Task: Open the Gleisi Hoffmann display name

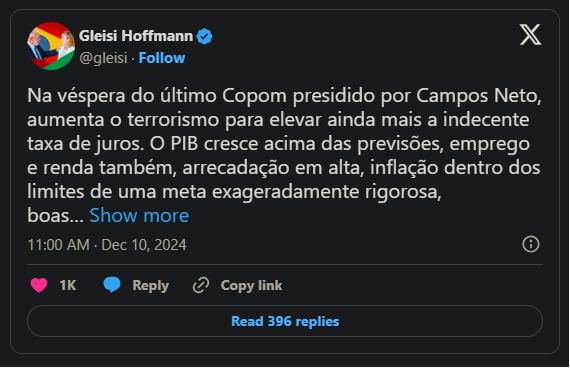Action: click(x=136, y=36)
